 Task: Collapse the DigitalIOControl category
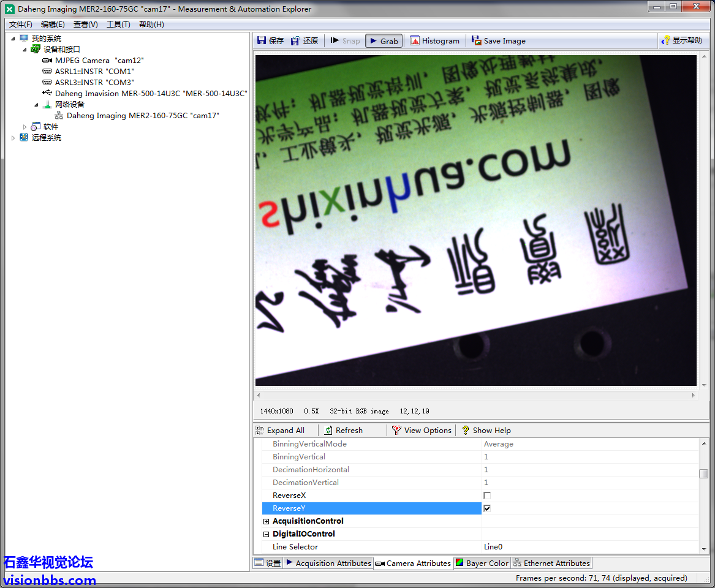[x=266, y=534]
